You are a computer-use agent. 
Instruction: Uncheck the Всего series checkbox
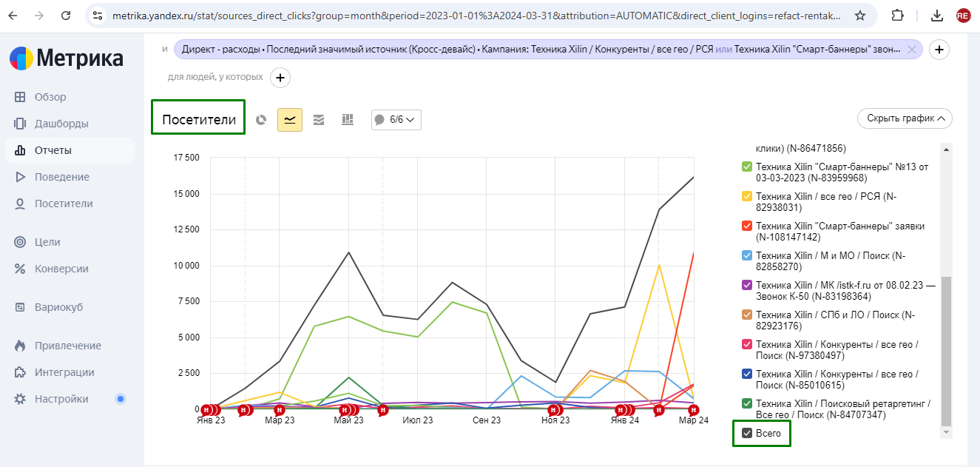coord(747,433)
